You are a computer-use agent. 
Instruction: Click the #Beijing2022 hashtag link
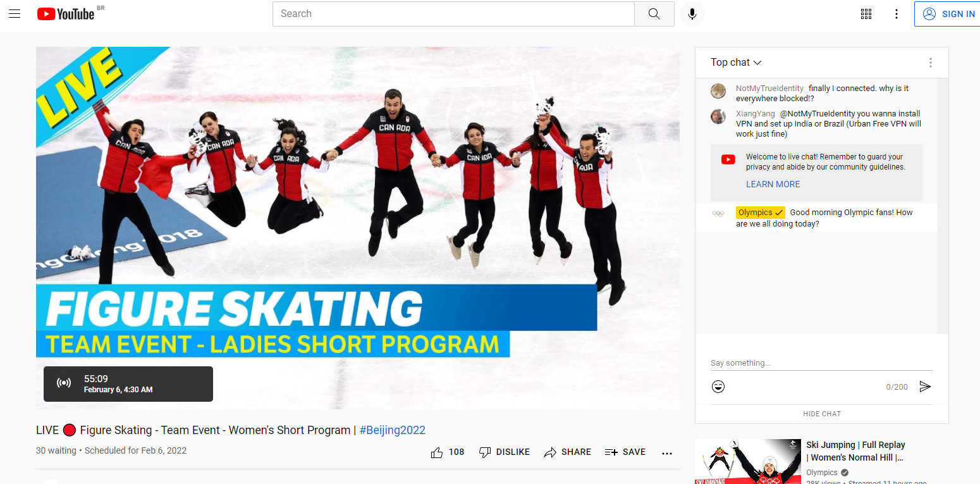pyautogui.click(x=392, y=430)
